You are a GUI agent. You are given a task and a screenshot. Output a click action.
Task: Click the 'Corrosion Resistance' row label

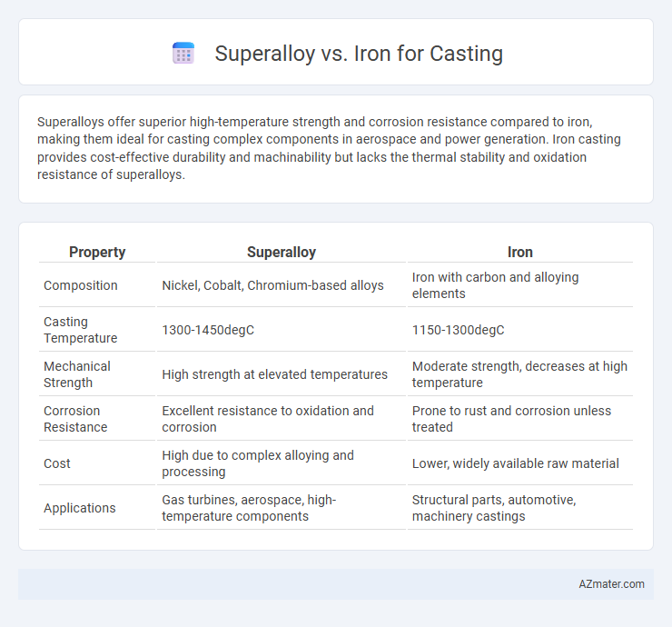[x=75, y=419]
